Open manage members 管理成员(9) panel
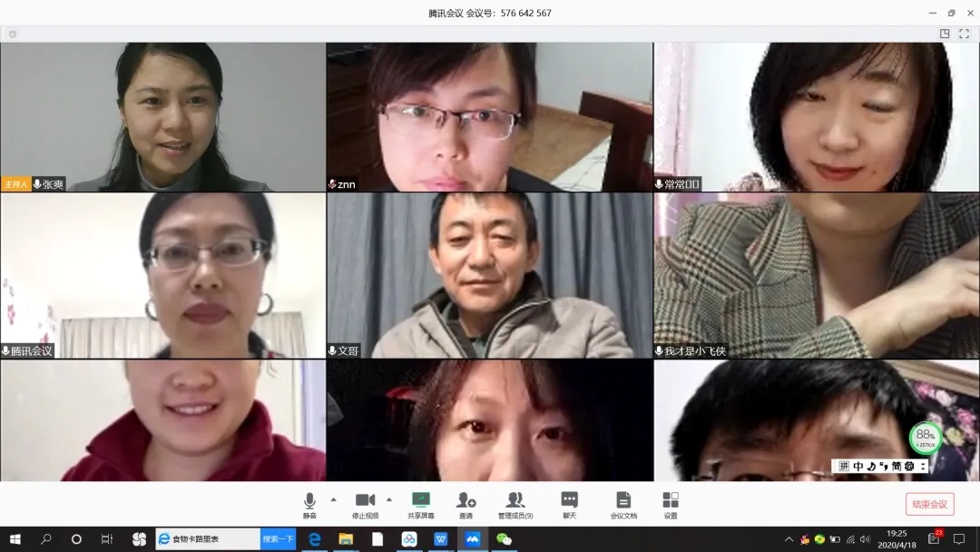 515,502
